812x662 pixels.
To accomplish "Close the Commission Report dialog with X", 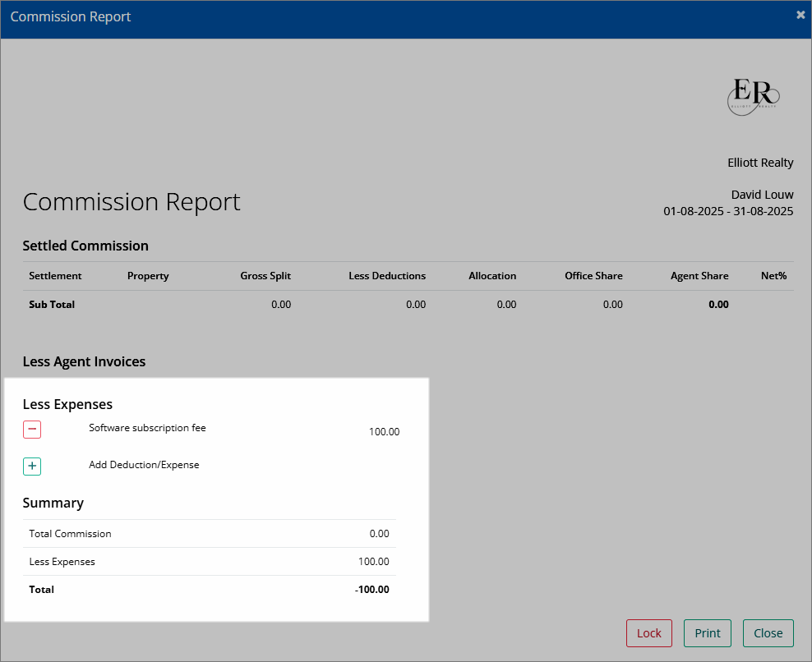I will 800,16.
